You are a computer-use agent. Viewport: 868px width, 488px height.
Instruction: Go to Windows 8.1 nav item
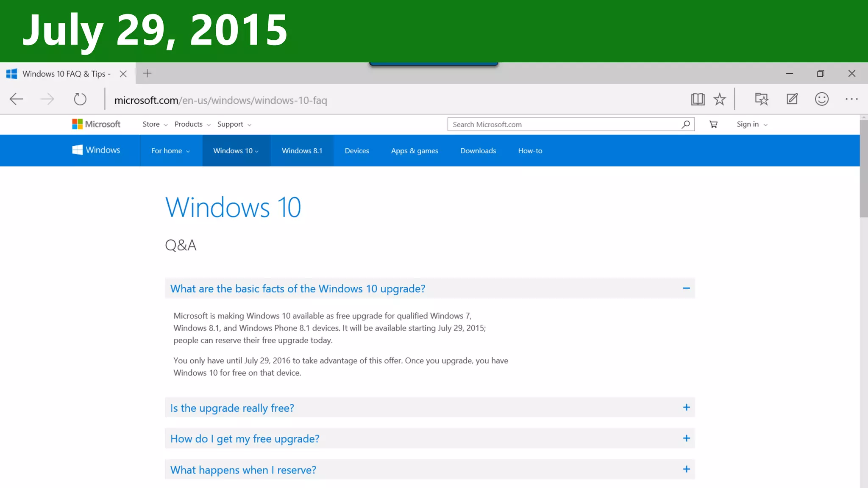(x=302, y=151)
